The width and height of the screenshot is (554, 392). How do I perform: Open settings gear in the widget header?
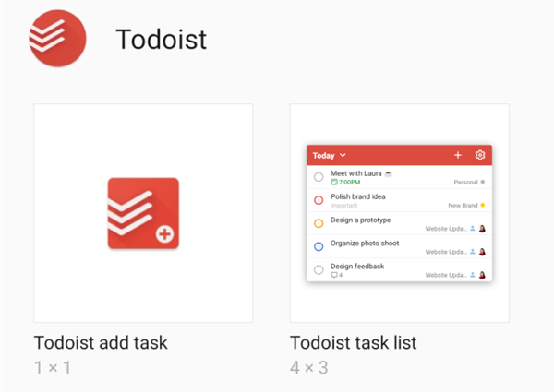480,155
